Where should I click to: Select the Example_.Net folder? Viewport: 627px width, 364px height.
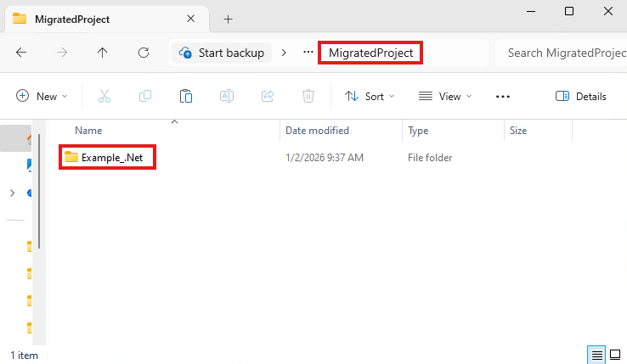pyautogui.click(x=107, y=158)
